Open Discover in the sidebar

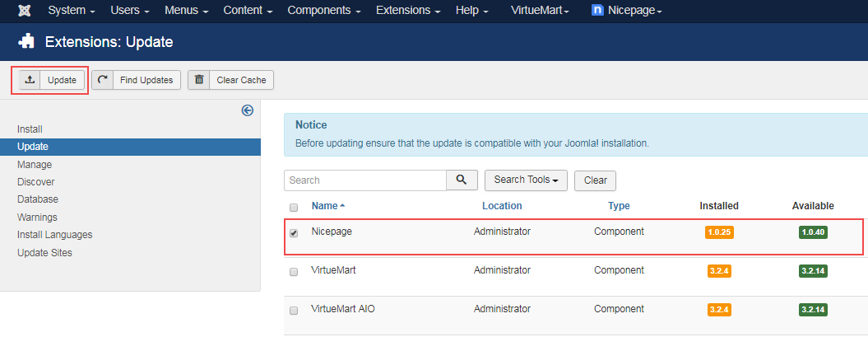[36, 182]
